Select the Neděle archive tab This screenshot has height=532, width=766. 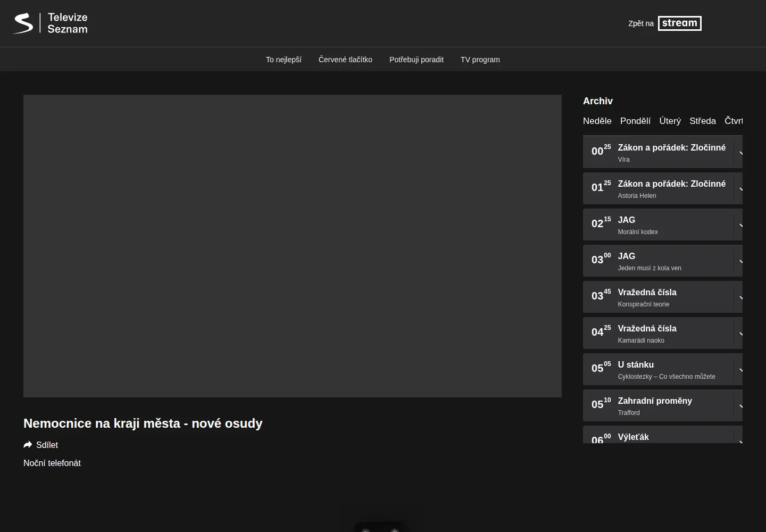pyautogui.click(x=597, y=121)
